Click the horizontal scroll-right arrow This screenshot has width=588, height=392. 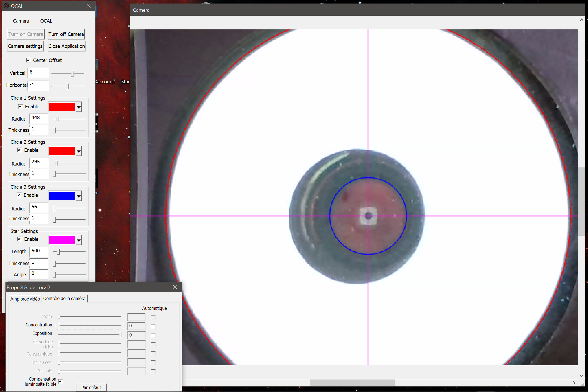point(574,383)
